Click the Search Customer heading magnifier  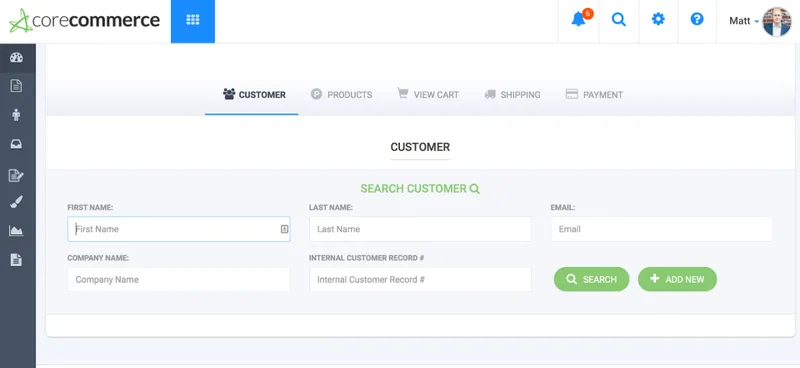point(474,189)
